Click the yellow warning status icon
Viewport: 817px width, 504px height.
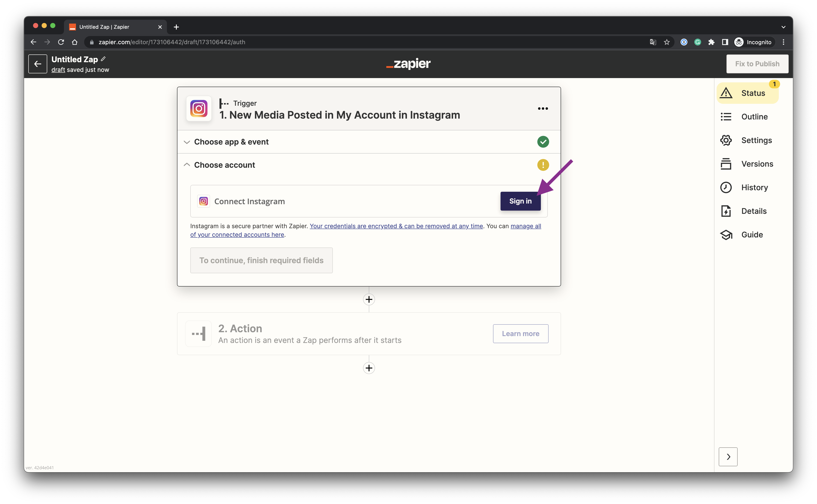click(x=543, y=165)
